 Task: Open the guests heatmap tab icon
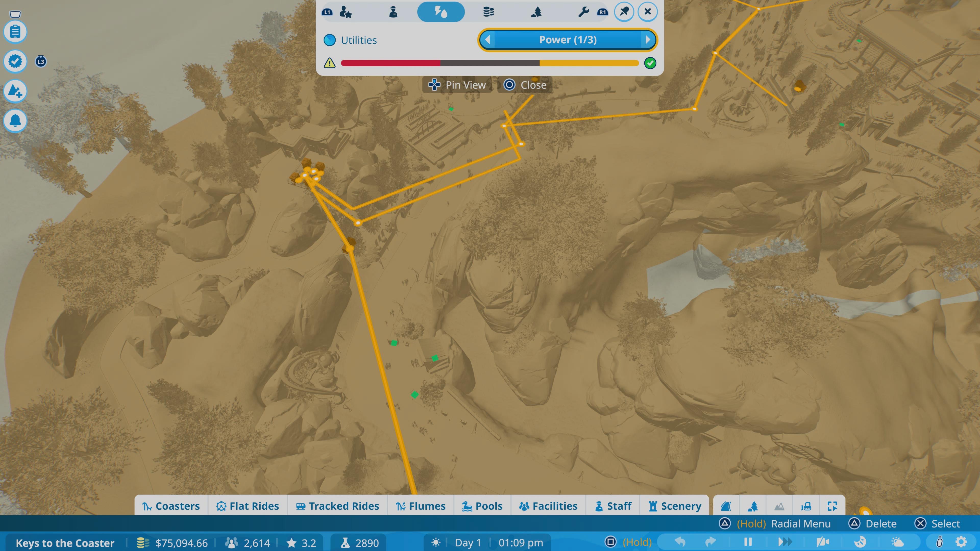click(x=346, y=12)
